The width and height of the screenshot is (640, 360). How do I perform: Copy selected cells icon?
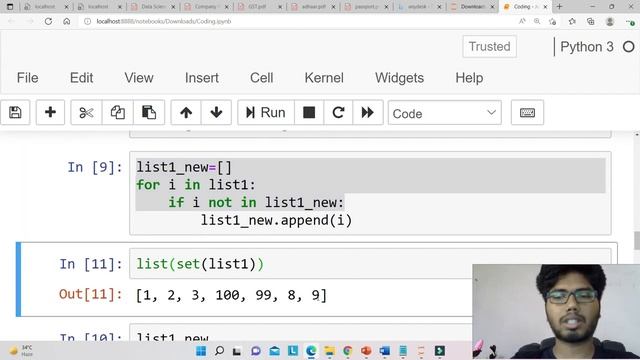(118, 112)
